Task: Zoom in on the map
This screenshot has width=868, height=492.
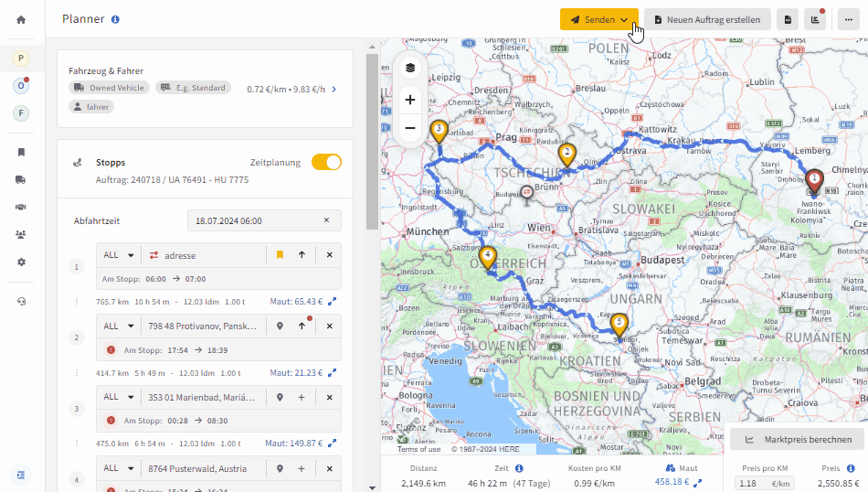Action: [x=410, y=100]
